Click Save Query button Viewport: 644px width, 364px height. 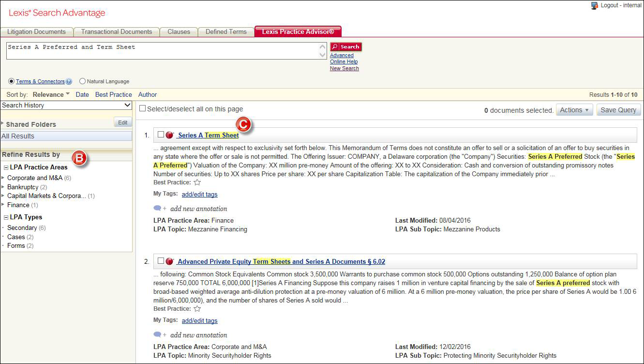tap(618, 110)
